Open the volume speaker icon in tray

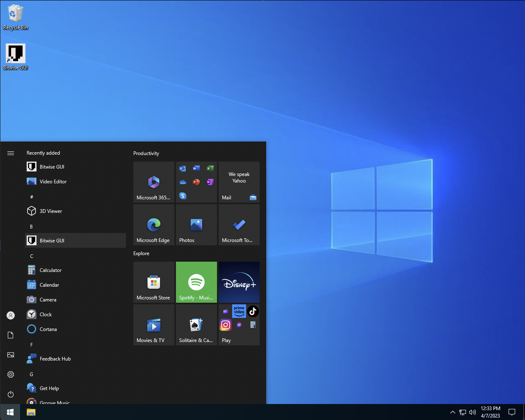[472, 412]
